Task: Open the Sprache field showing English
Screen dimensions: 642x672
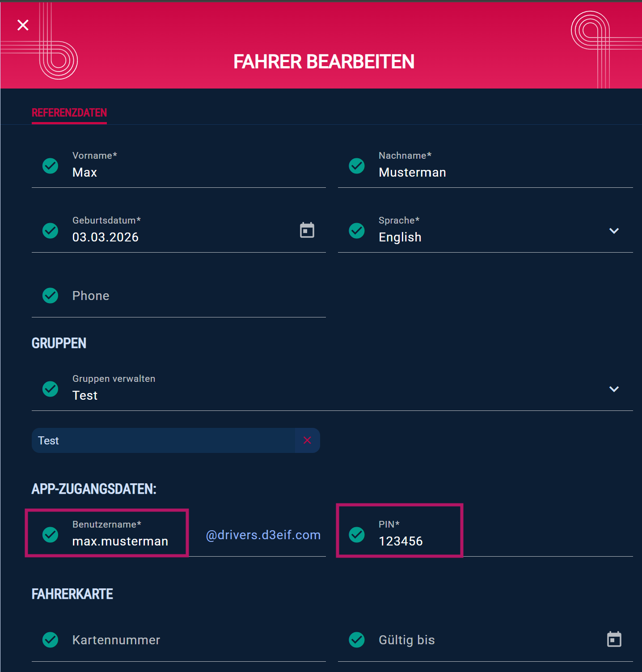Action: point(486,231)
